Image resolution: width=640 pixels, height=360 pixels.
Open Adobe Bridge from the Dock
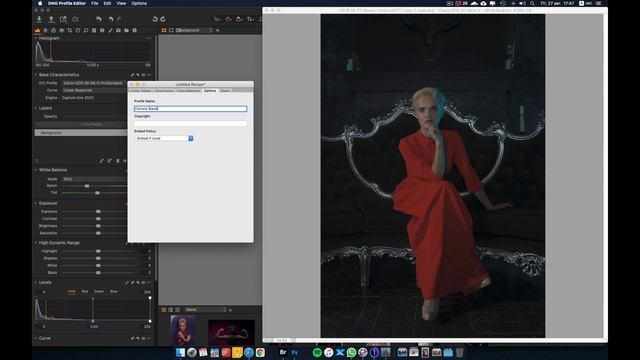283,352
